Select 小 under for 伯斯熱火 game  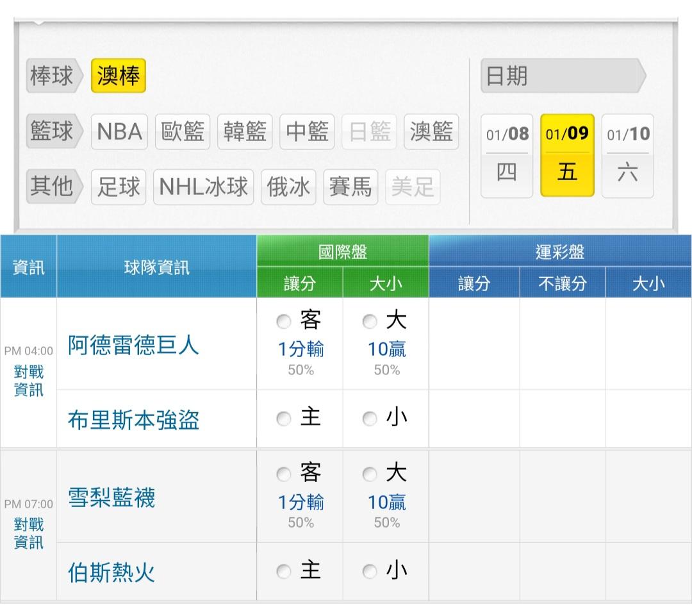370,572
